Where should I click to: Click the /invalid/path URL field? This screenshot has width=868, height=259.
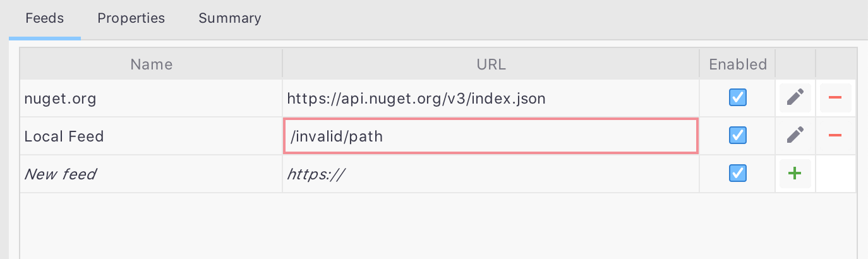click(491, 136)
